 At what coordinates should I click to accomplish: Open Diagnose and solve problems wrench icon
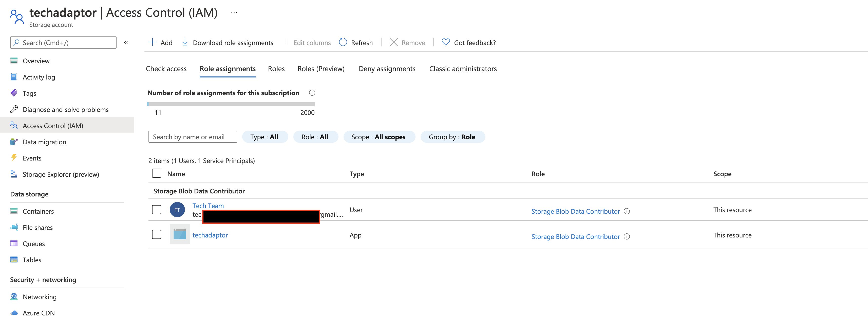14,109
